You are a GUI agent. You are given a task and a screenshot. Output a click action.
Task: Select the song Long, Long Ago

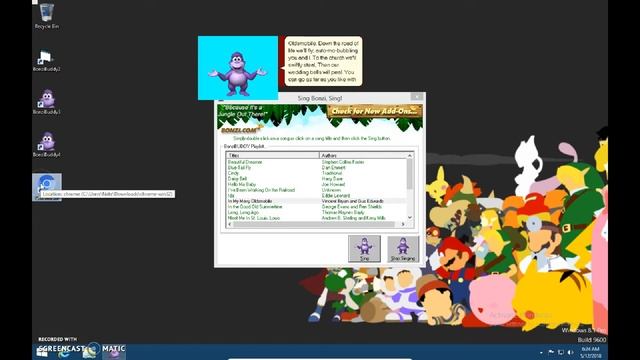[x=243, y=213]
